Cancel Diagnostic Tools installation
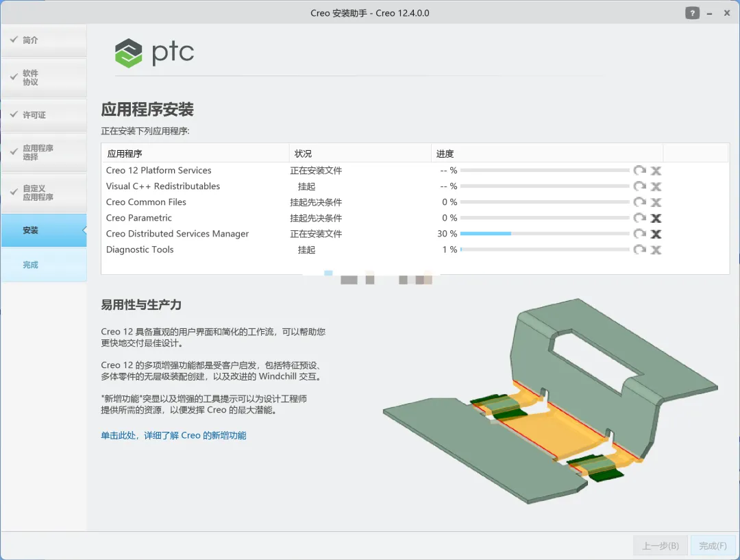The image size is (740, 560). [656, 249]
